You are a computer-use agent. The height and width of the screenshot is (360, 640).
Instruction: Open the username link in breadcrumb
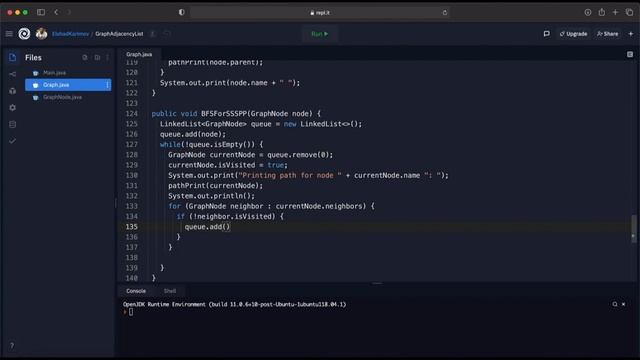pyautogui.click(x=70, y=34)
